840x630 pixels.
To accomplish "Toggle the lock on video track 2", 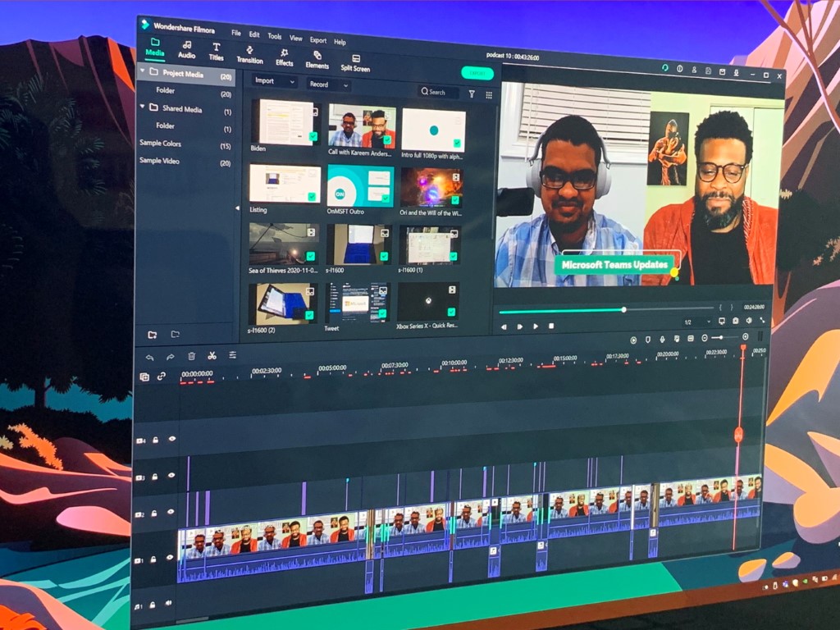I will 154,514.
